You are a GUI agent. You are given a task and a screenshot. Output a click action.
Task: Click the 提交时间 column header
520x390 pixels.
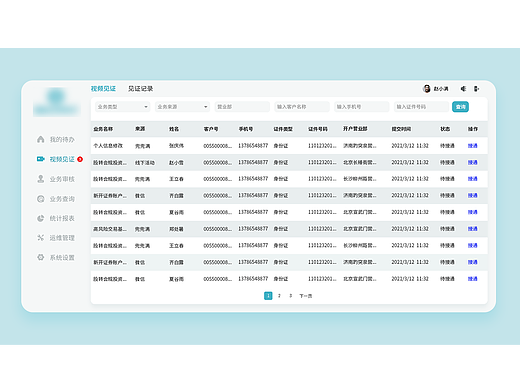click(x=401, y=129)
